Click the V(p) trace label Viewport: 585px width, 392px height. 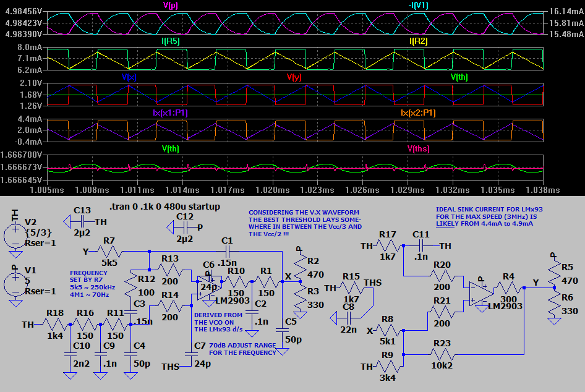(171, 5)
